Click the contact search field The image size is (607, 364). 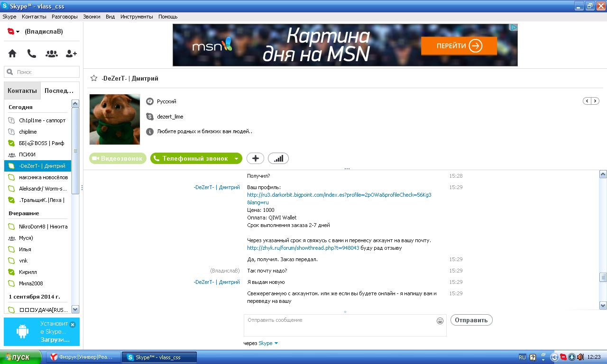[x=42, y=72]
